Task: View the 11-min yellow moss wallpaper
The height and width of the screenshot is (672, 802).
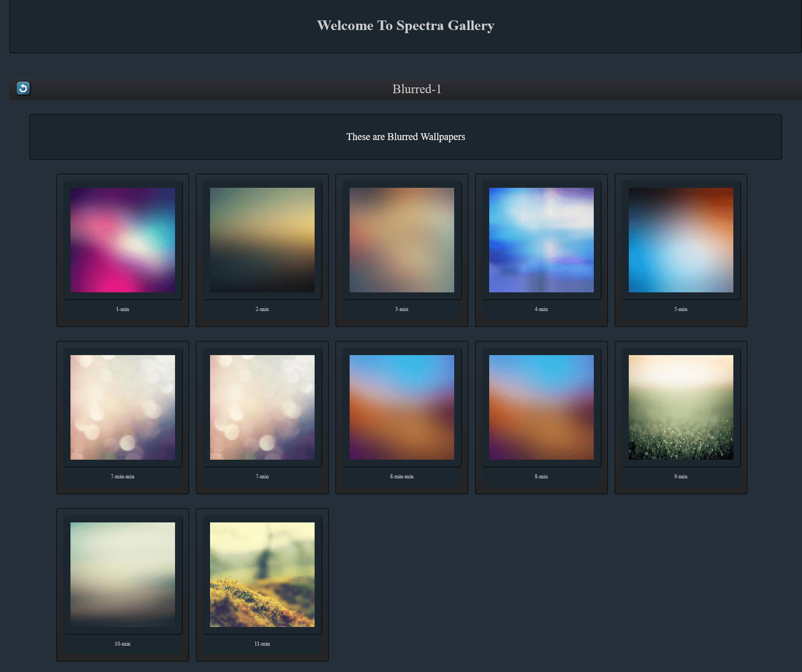Action: 262,575
